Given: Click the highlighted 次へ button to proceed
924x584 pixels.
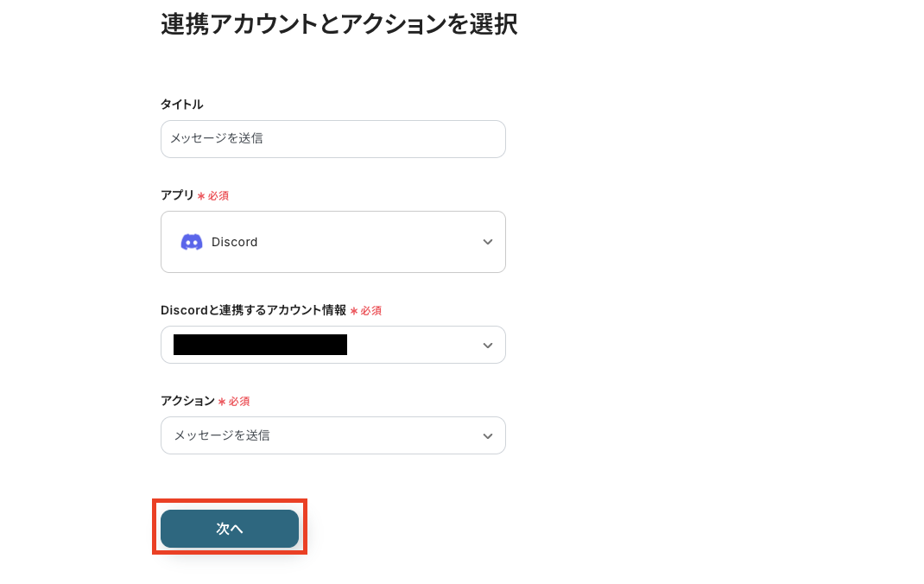Looking at the screenshot, I should point(229,528).
